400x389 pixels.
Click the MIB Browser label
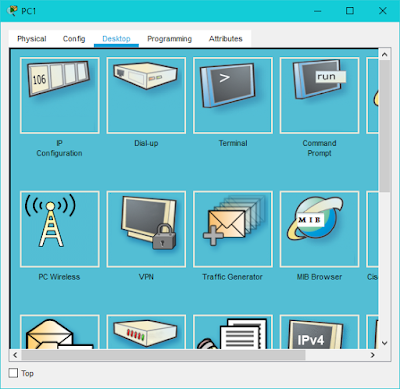[x=319, y=277]
